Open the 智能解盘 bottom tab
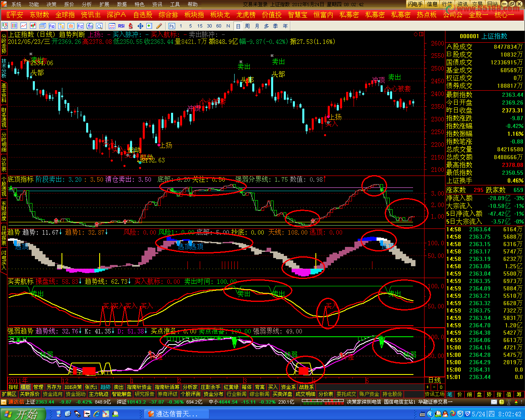The height and width of the screenshot is (420, 525). (121, 394)
